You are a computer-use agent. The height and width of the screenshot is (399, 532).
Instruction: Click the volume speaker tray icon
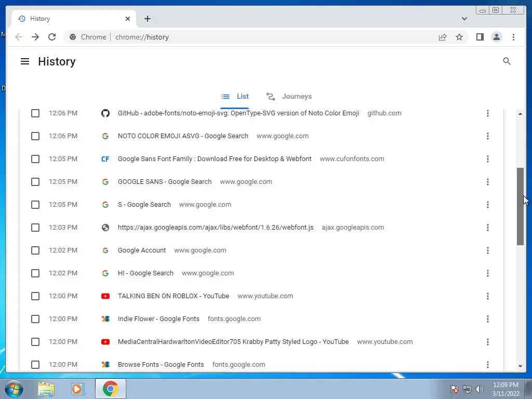point(479,389)
